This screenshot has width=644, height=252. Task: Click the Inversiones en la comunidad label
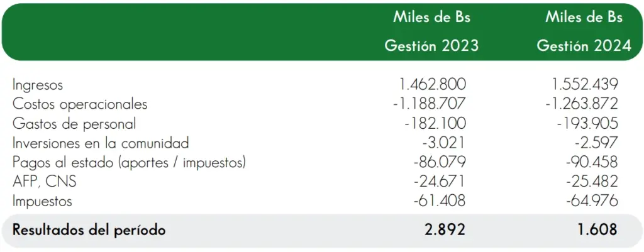pos(101,143)
